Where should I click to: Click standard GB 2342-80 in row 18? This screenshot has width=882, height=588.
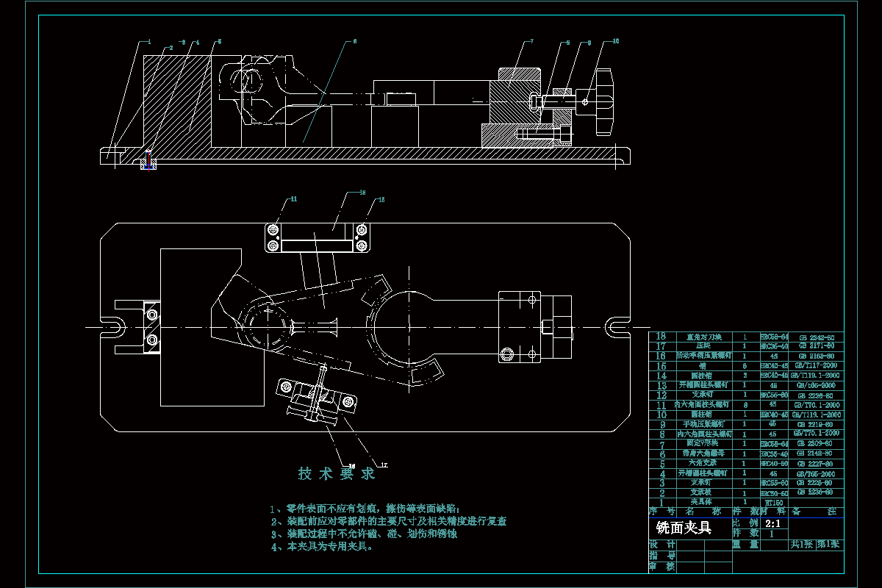817,337
